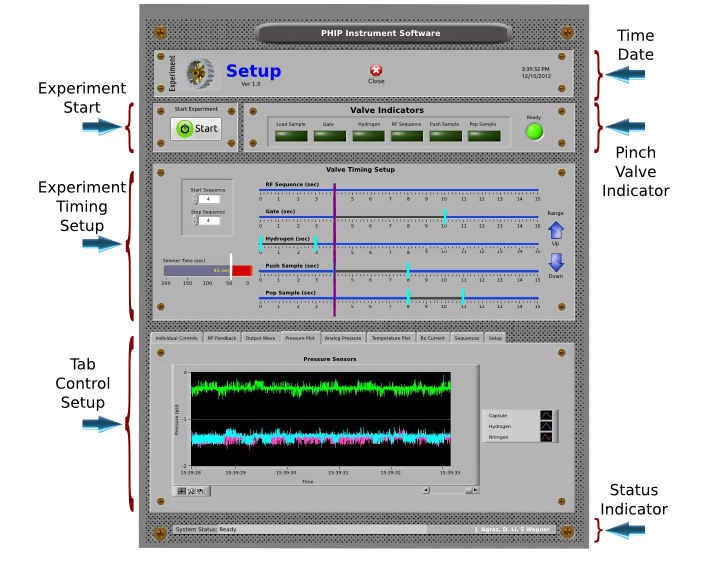
Task: Click the Simmer Time slider bar
Action: (x=208, y=270)
